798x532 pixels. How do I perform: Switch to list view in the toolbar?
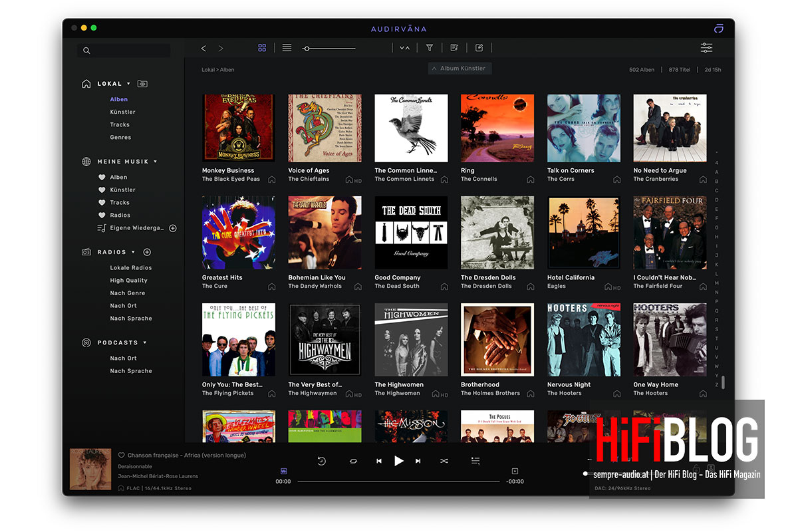(287, 47)
